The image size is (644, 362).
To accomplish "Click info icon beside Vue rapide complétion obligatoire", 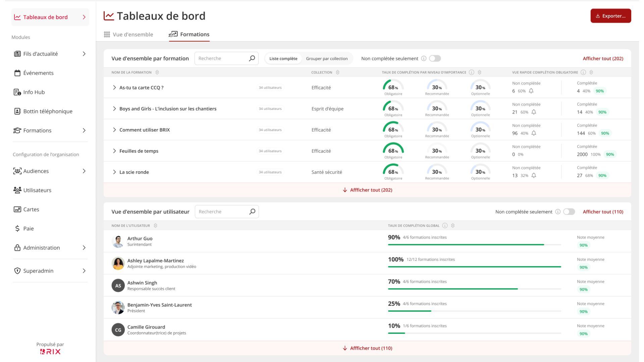I will [583, 72].
